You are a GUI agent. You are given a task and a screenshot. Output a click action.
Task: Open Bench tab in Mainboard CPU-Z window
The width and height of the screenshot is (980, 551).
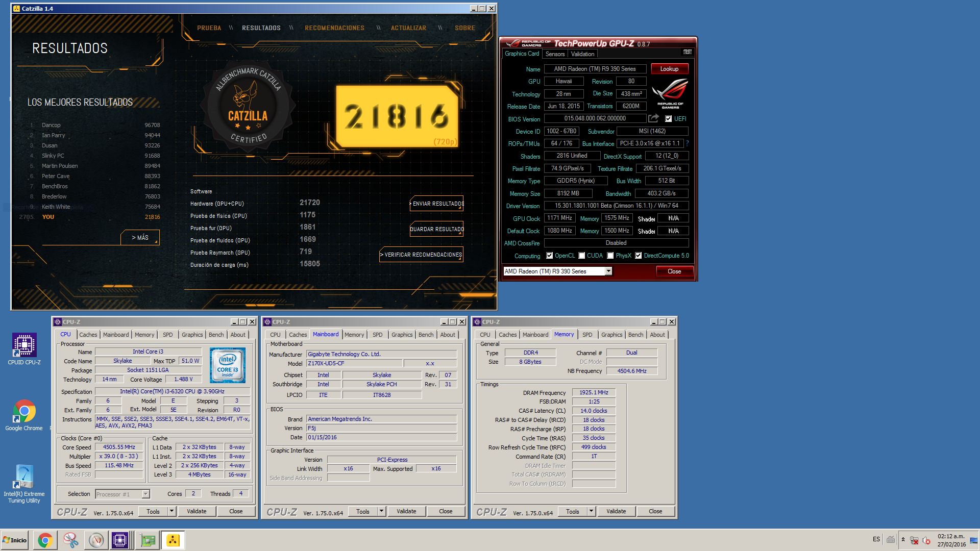click(426, 335)
